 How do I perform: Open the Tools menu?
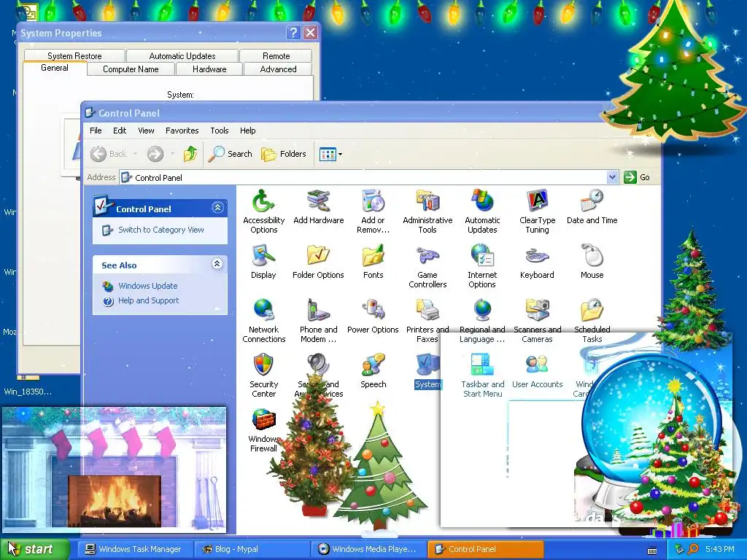coord(219,131)
